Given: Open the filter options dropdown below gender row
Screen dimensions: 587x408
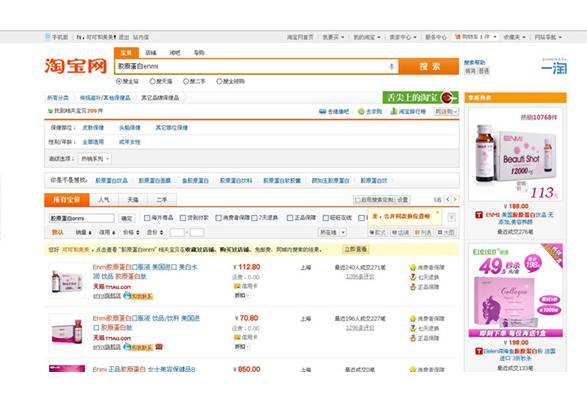Looking at the screenshot, I should pyautogui.click(x=94, y=159).
